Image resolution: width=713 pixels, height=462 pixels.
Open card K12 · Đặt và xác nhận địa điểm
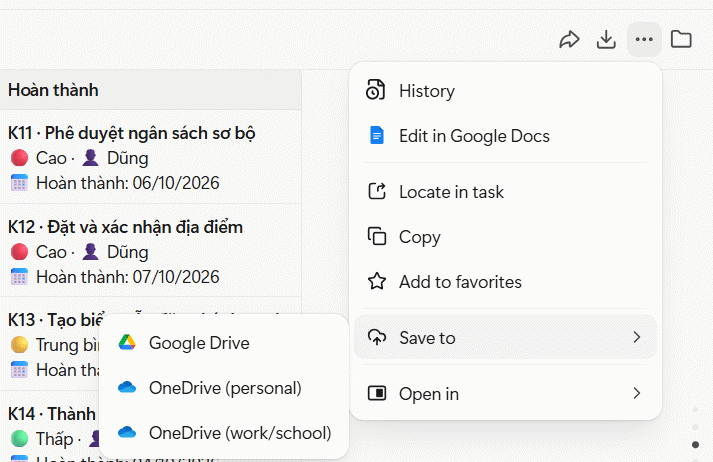tap(126, 226)
